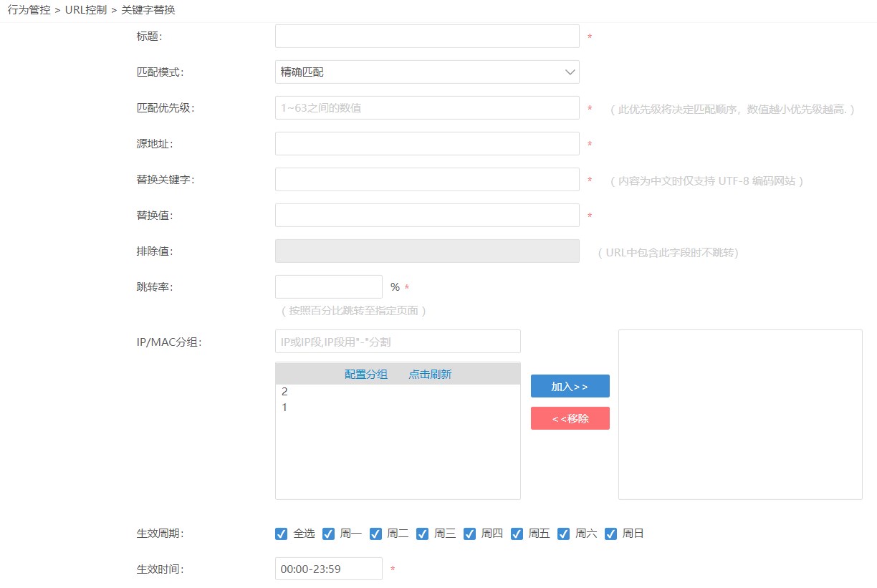
Task: Focus the 匹配优先级 number field
Action: [x=427, y=107]
